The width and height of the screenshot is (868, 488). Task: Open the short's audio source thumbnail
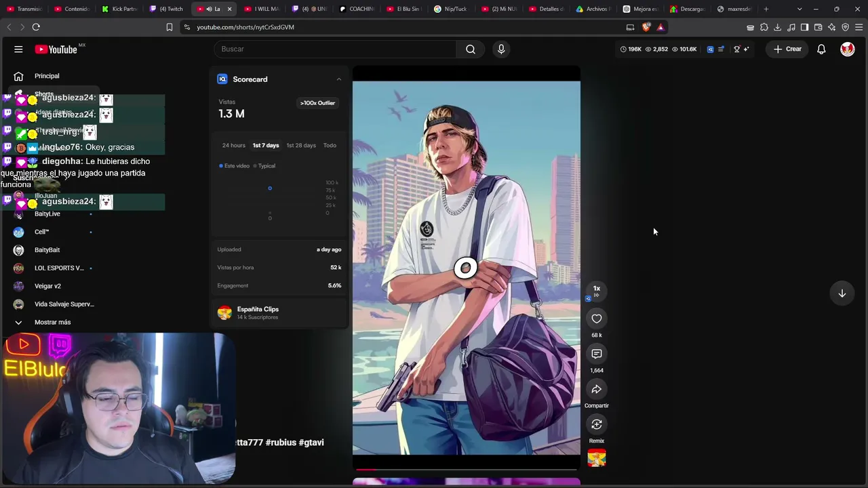[x=597, y=458]
